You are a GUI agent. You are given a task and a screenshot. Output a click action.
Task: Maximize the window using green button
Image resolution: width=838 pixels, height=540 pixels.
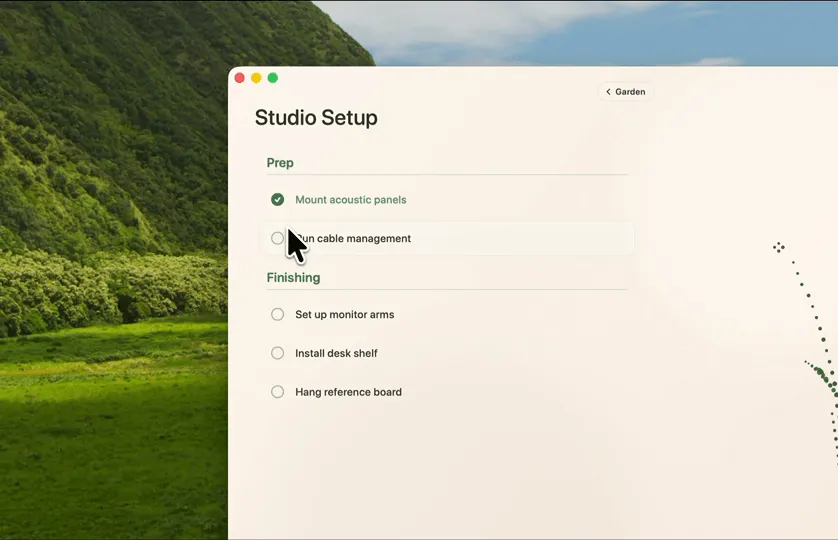pos(273,78)
